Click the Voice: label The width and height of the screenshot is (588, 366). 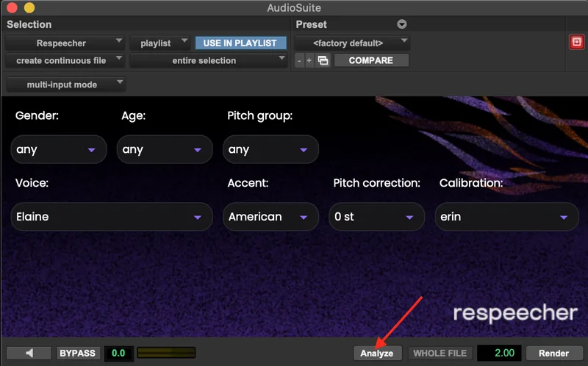(x=32, y=182)
